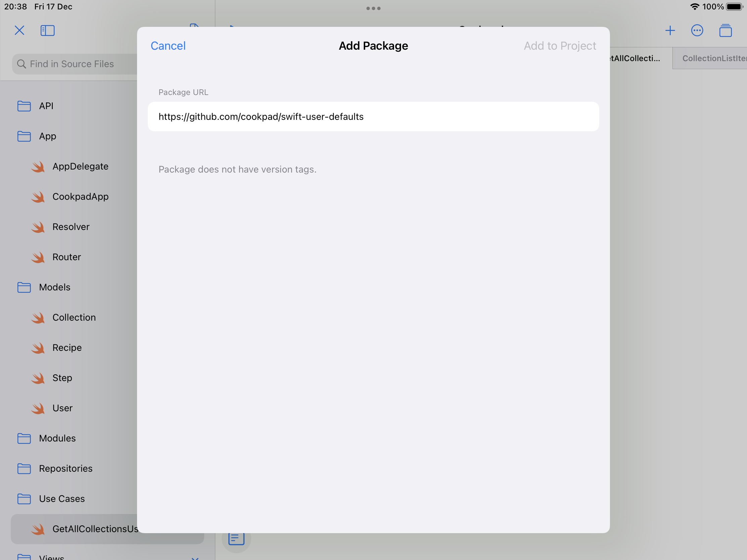
Task: Tap the three-dot multitasking indicator
Action: 373,8
